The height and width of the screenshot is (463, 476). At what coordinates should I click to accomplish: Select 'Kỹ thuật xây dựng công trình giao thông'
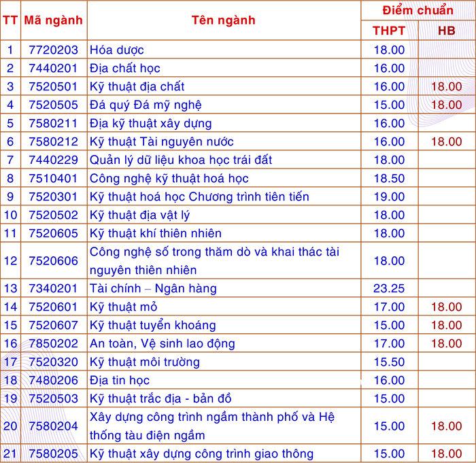201,454
